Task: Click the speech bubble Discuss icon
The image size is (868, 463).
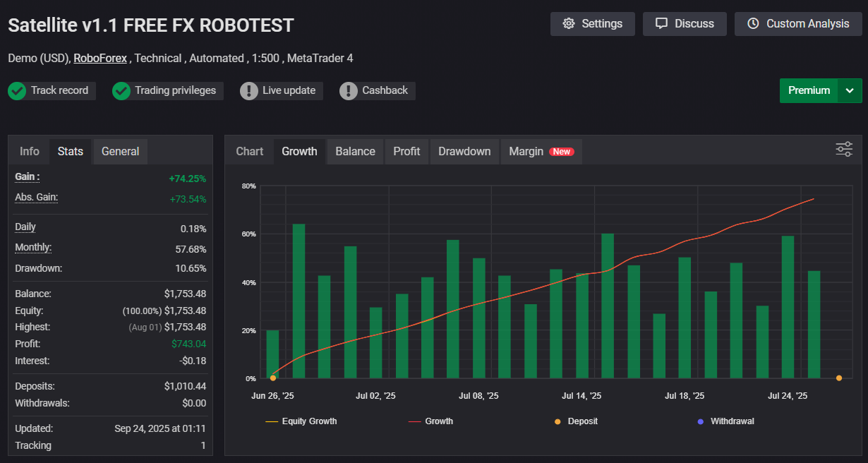Action: tap(661, 24)
